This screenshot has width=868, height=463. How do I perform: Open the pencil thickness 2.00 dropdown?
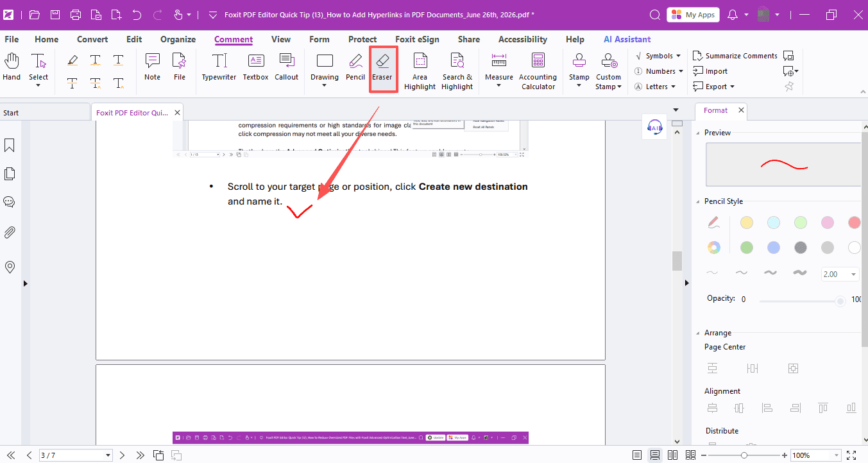[x=854, y=274]
